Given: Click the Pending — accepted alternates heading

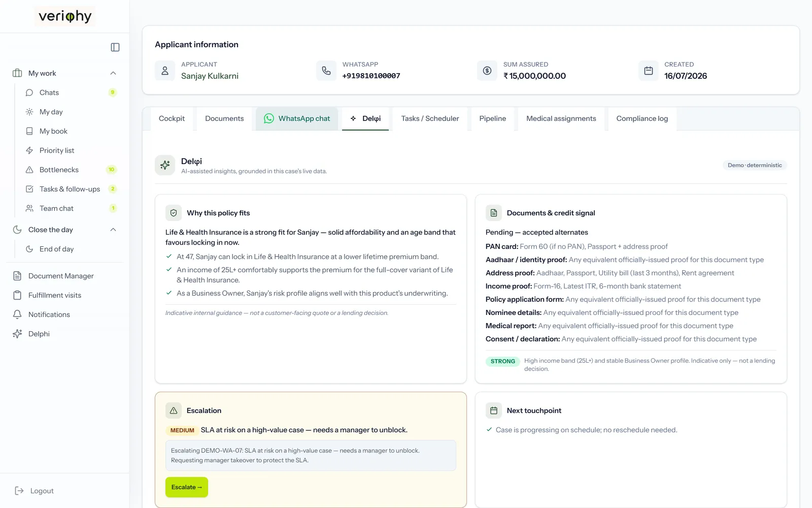Looking at the screenshot, I should tap(537, 232).
